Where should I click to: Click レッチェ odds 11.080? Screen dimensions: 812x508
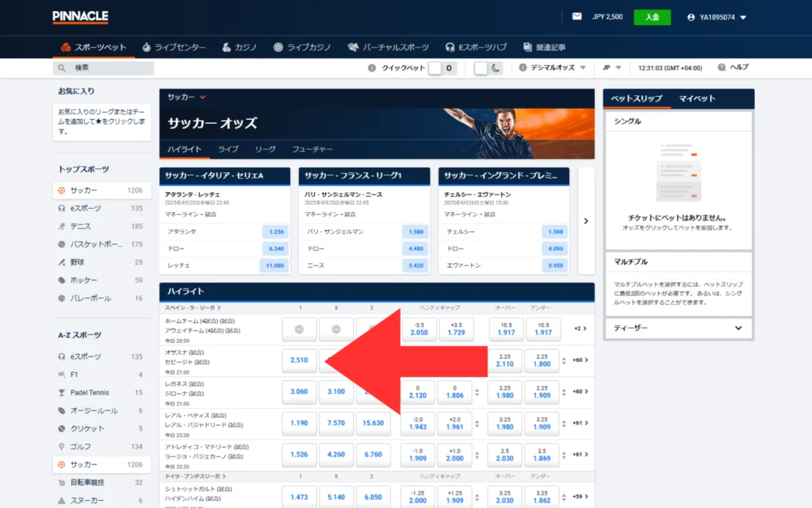point(274,265)
